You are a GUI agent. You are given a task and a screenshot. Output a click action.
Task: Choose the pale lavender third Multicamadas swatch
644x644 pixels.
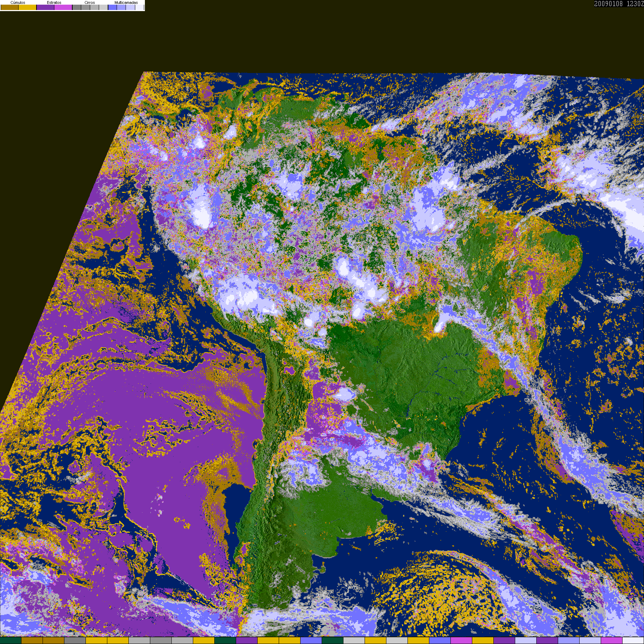(x=130, y=7)
